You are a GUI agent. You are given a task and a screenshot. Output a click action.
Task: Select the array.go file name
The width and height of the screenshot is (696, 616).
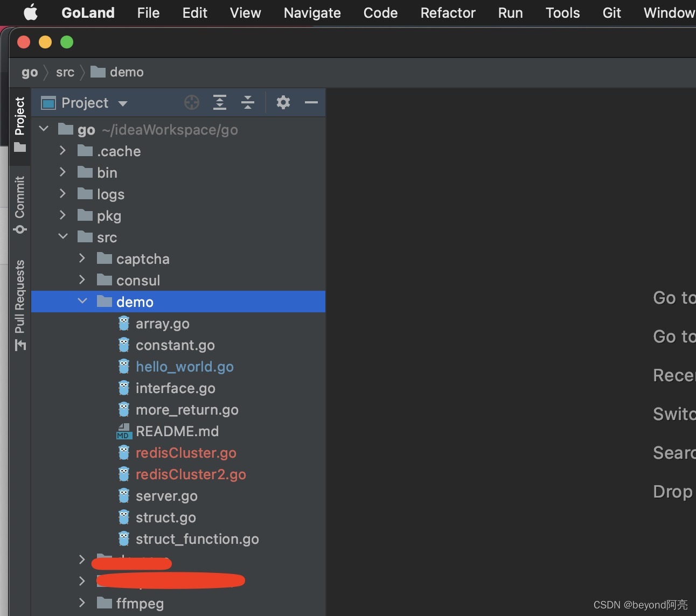[163, 324]
